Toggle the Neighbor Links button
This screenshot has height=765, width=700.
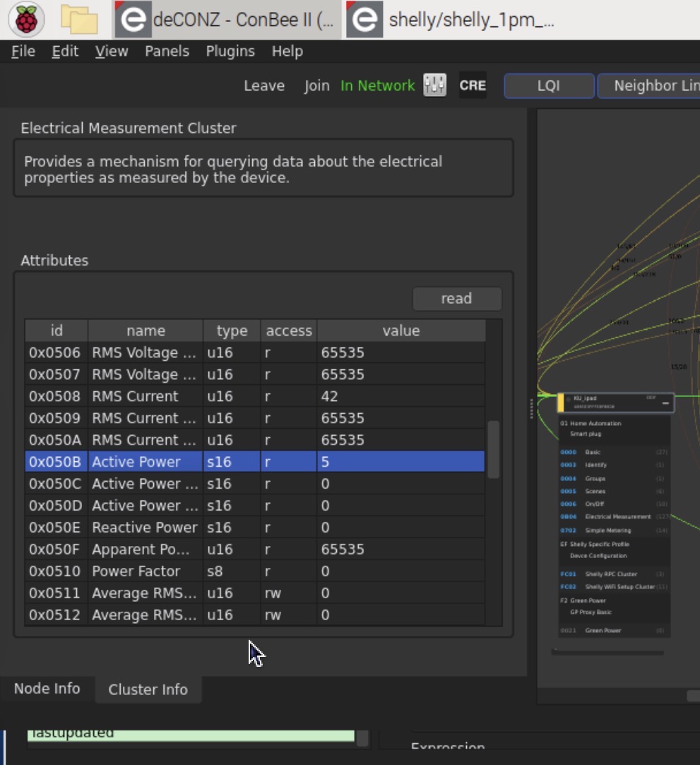pyautogui.click(x=650, y=85)
